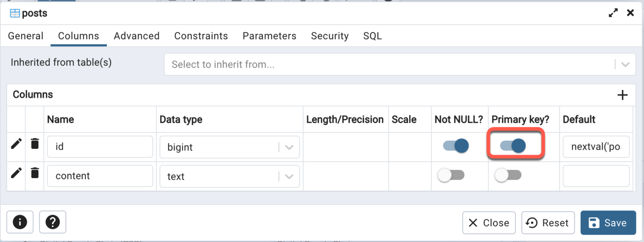The image size is (644, 242).
Task: Maximize the posts dialog
Action: [613, 13]
